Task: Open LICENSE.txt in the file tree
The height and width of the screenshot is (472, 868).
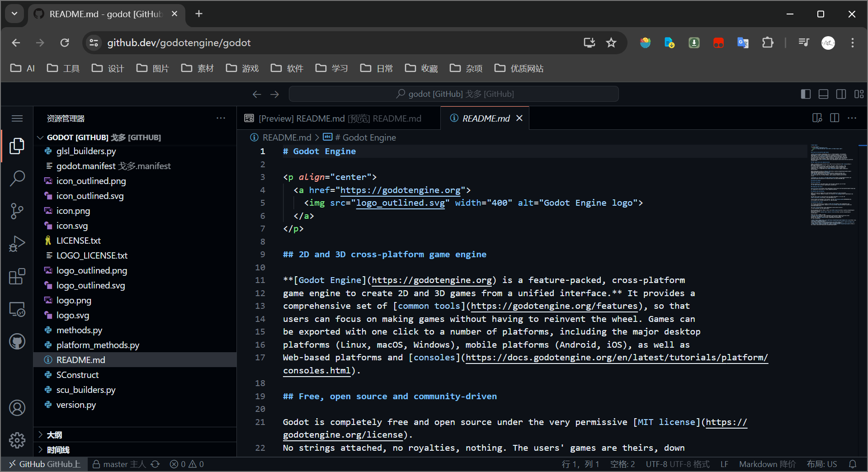Action: pos(136,241)
